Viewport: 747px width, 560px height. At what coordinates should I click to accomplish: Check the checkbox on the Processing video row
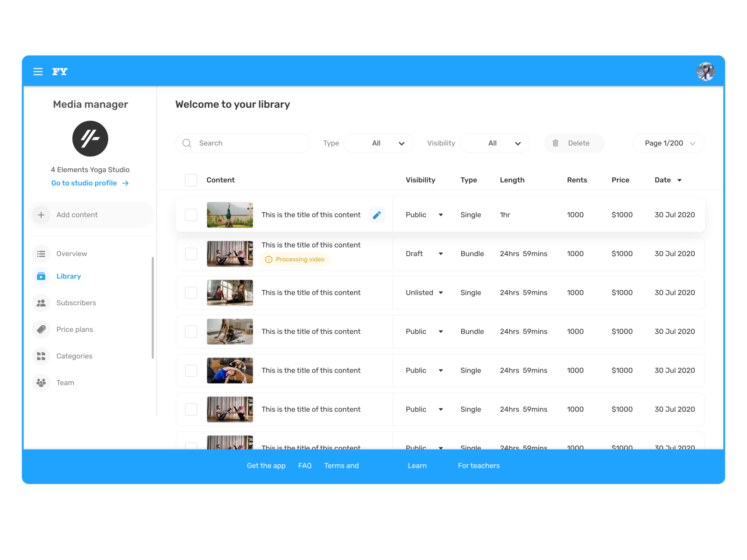(191, 253)
